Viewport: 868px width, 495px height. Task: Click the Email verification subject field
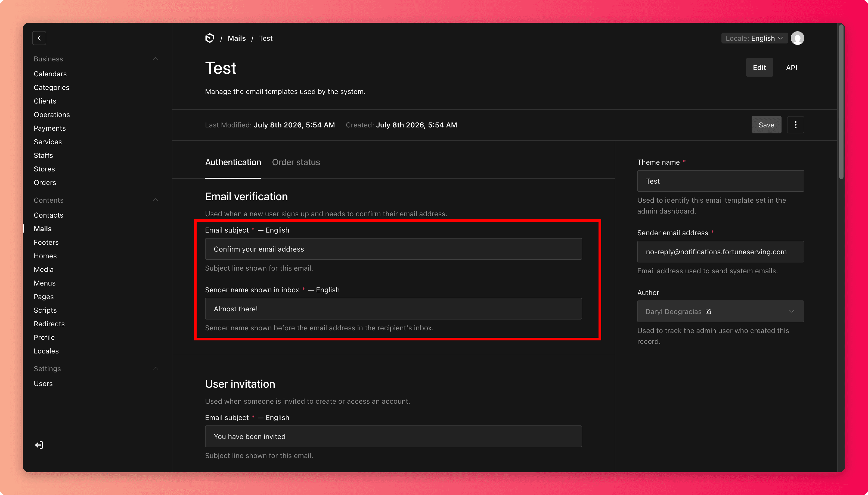(x=393, y=249)
